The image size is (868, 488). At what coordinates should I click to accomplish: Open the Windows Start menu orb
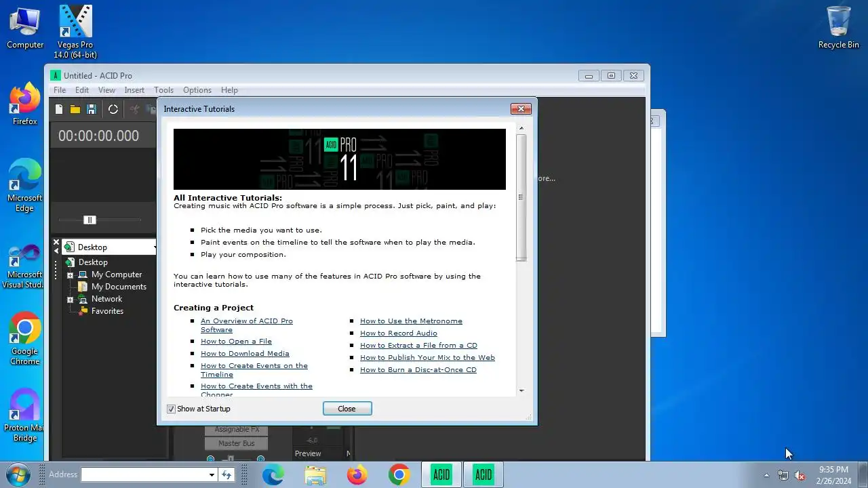(18, 474)
